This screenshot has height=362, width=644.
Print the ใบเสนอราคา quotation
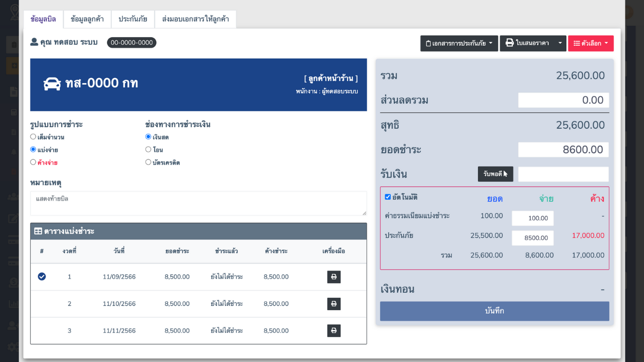527,43
